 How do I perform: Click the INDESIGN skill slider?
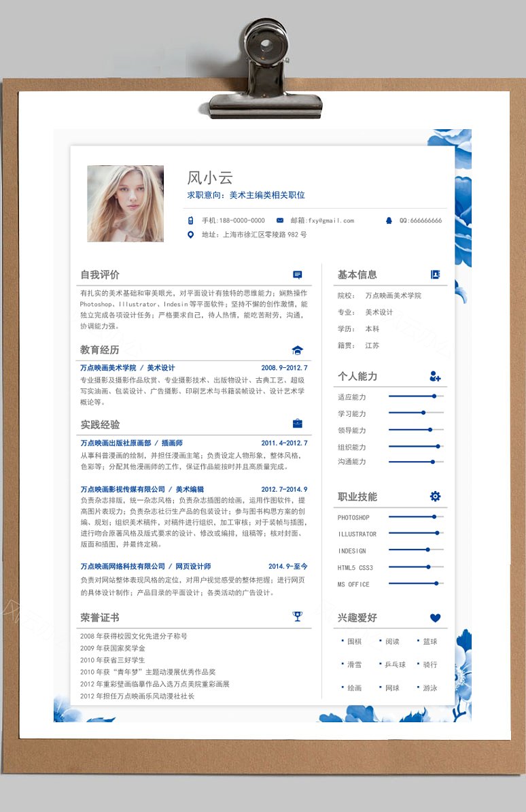416,549
